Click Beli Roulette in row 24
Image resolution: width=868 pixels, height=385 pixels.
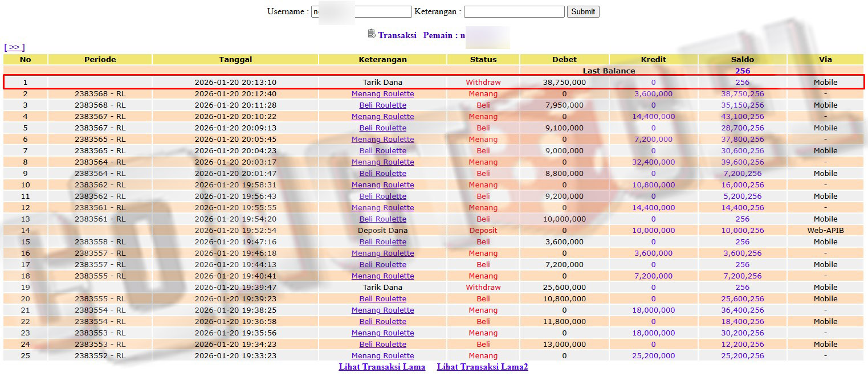point(382,345)
